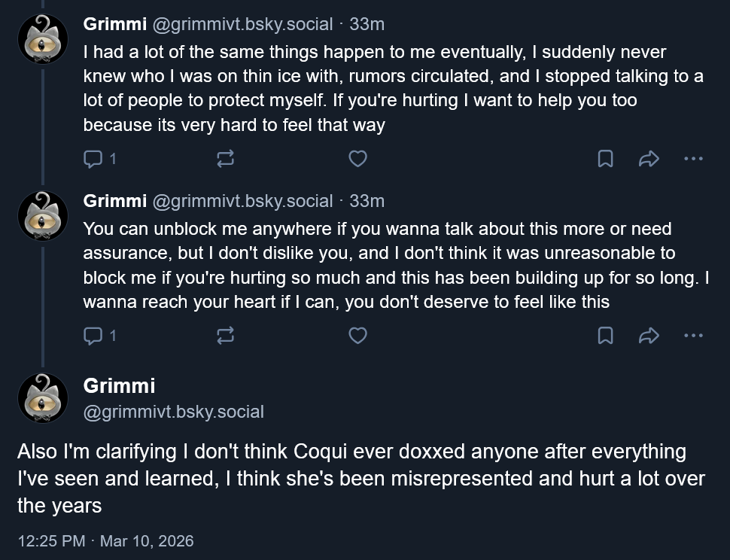Repost the 'unblock me anywhere' post
Viewport: 730px width, 560px height.
pos(225,336)
